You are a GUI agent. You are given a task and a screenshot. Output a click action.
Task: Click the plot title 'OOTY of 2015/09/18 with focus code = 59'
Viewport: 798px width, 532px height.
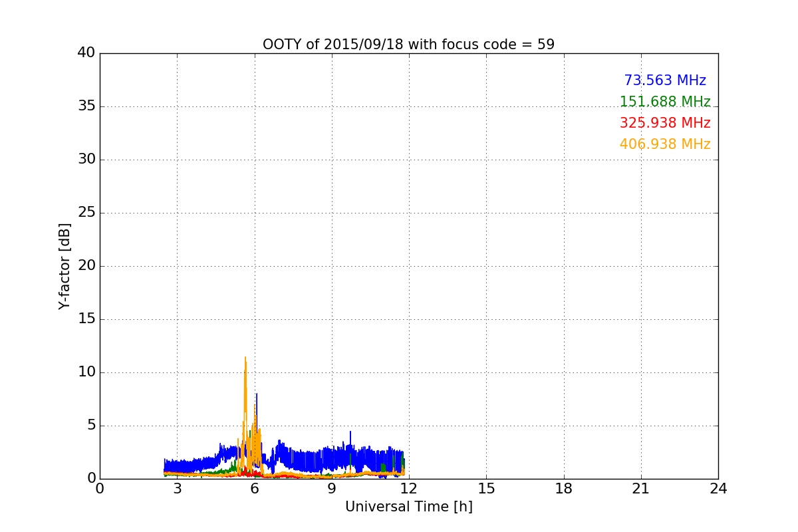click(x=408, y=45)
